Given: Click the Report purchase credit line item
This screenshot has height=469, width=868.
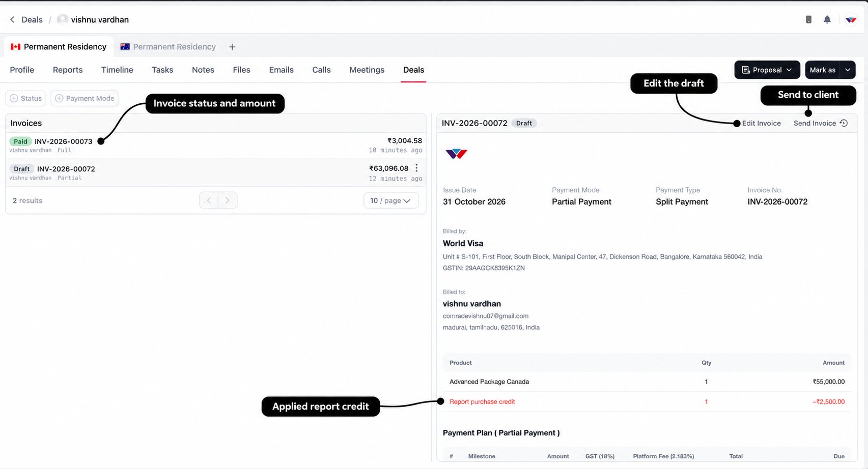Looking at the screenshot, I should click(647, 402).
